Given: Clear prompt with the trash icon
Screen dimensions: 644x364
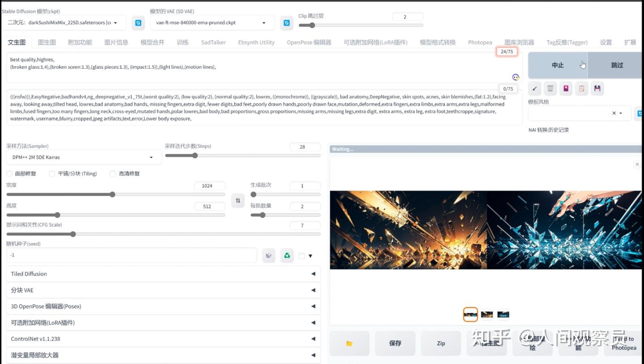Looking at the screenshot, I should pos(550,89).
